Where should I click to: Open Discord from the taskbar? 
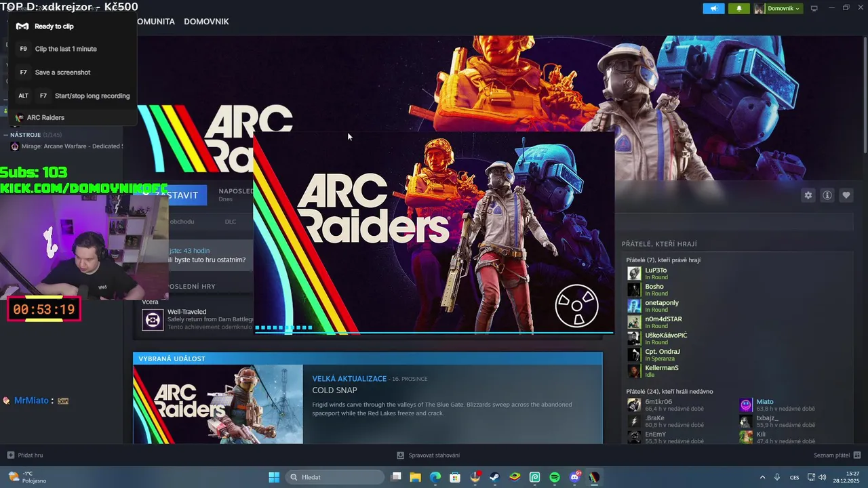(575, 477)
